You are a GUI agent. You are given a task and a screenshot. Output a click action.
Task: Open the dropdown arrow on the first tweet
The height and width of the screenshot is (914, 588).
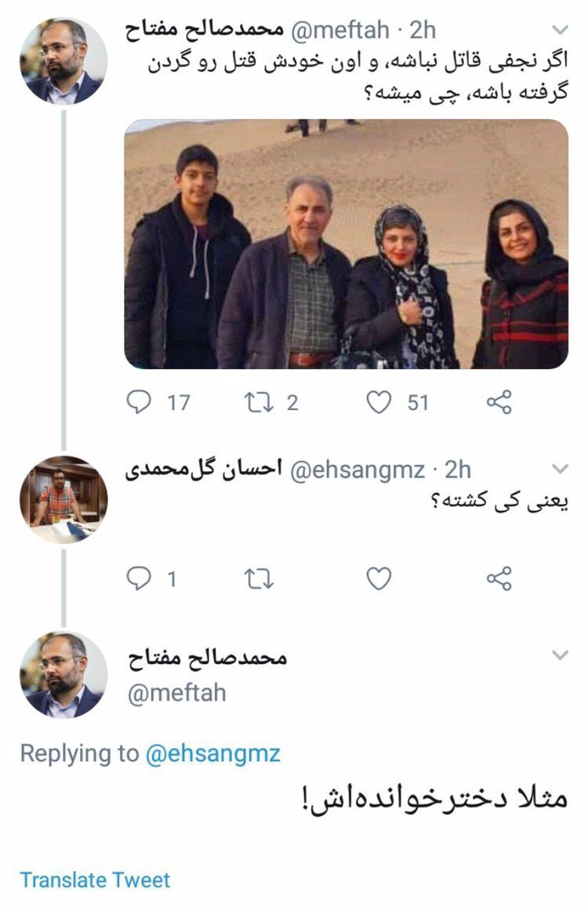click(560, 31)
